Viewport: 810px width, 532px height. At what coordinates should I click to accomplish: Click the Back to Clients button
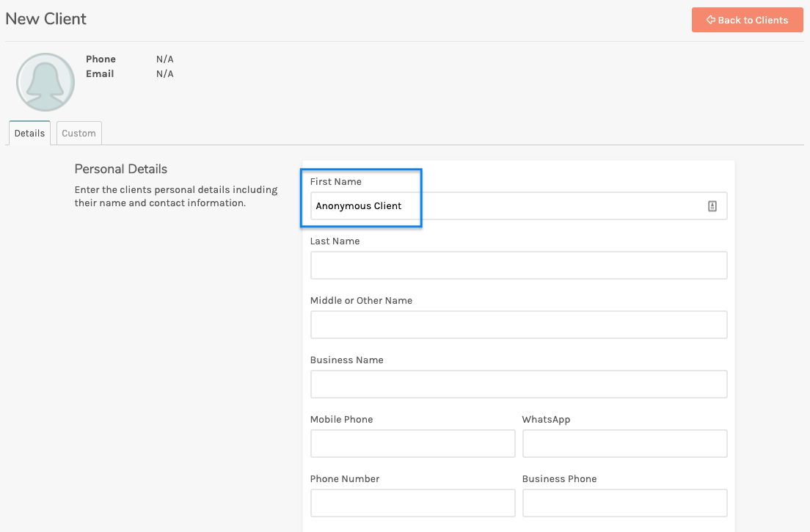pos(747,20)
